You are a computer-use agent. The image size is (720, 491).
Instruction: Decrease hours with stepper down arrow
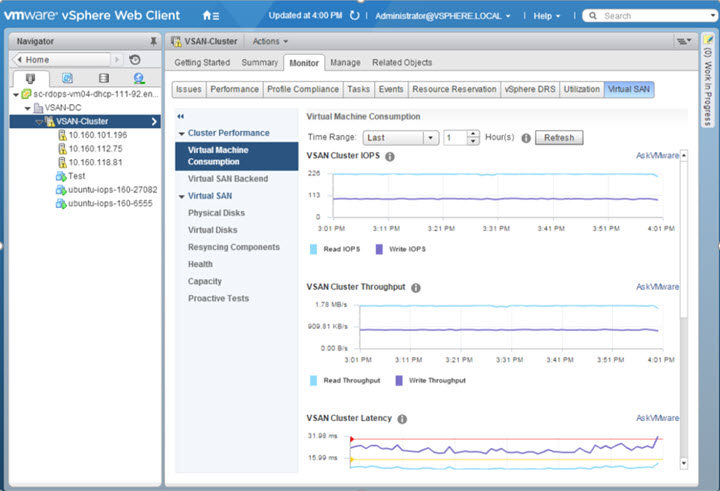pyautogui.click(x=473, y=141)
